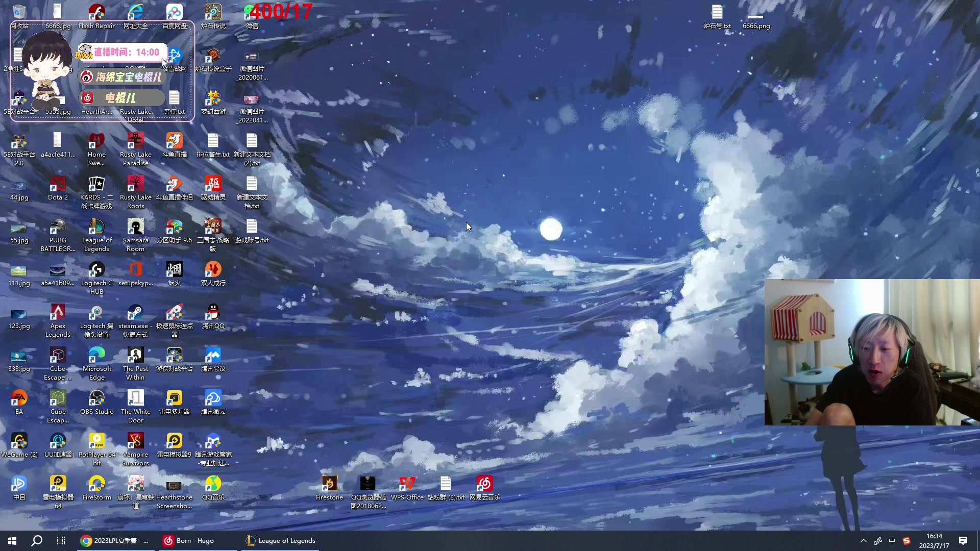Open the Windows Start menu

[12, 540]
